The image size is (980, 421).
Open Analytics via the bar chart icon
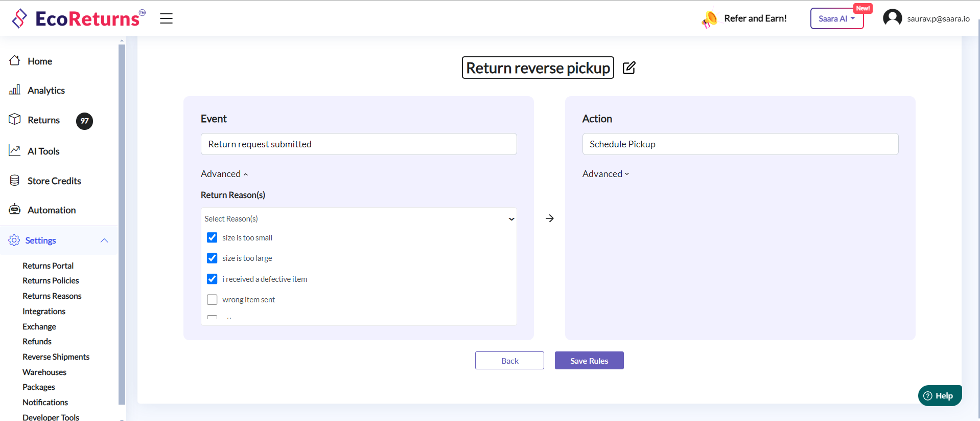coord(15,90)
